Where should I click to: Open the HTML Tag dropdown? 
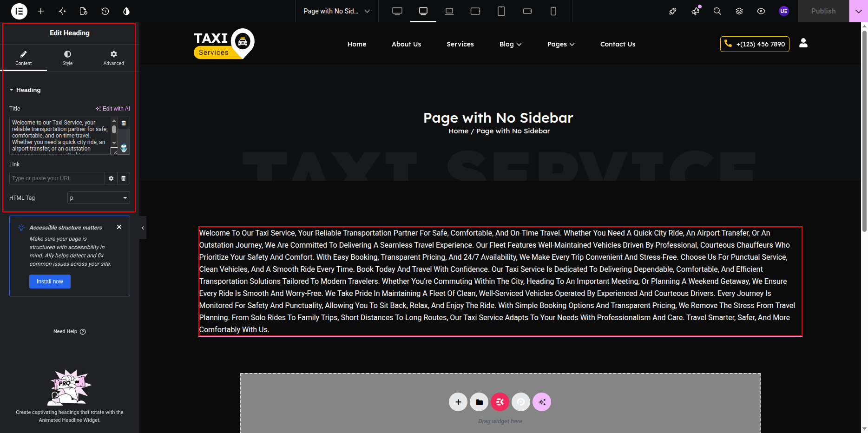tap(99, 198)
